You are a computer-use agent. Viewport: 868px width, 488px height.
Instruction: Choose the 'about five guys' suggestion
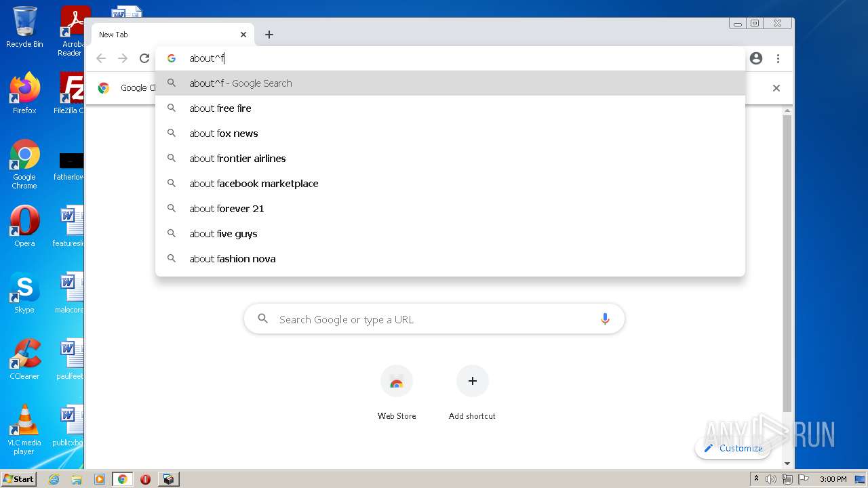[x=450, y=234]
